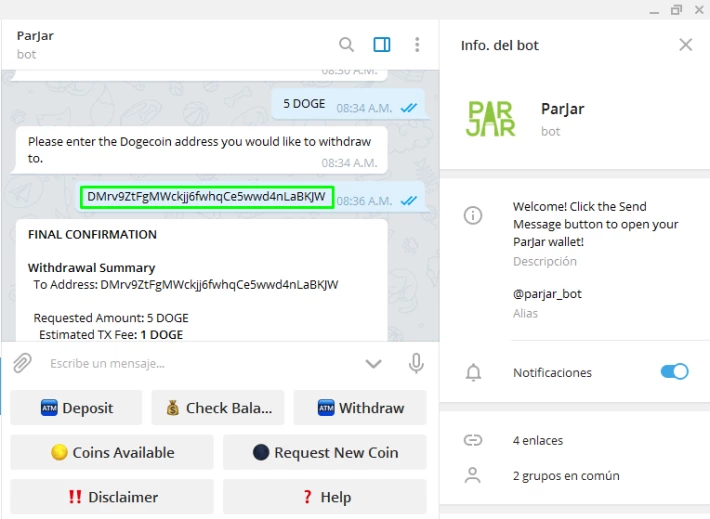Open the 4 enlaces shared links
This screenshot has width=710, height=519.
538,440
